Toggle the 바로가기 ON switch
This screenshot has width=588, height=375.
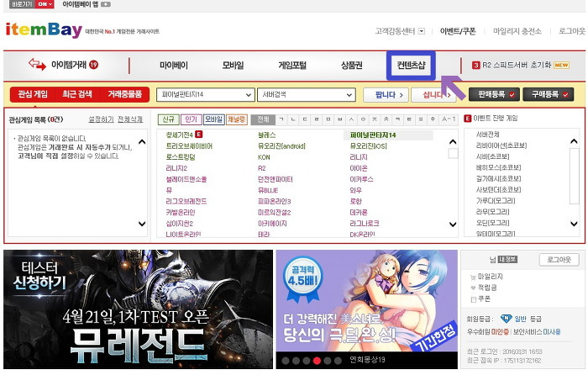click(45, 4)
